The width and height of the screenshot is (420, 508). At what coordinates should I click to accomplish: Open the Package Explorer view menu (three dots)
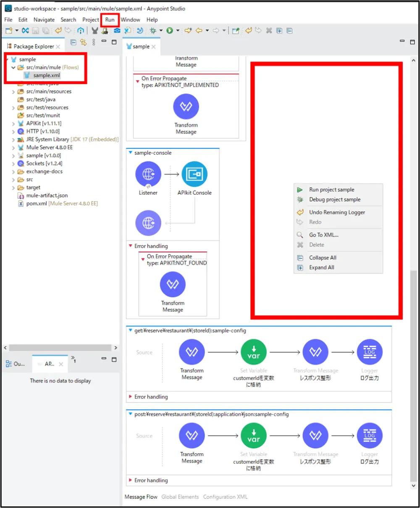tap(94, 42)
